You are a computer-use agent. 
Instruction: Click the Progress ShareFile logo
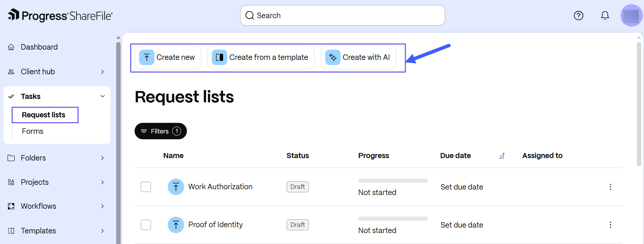60,15
